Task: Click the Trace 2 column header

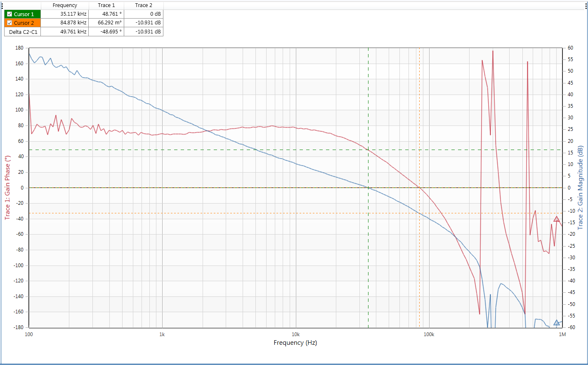Action: click(144, 5)
